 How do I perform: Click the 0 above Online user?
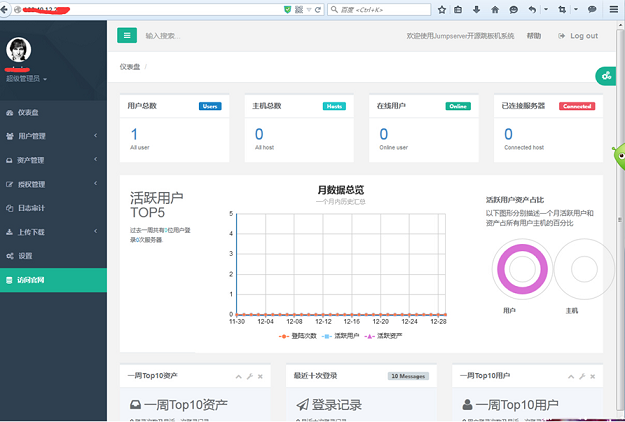pyautogui.click(x=383, y=134)
